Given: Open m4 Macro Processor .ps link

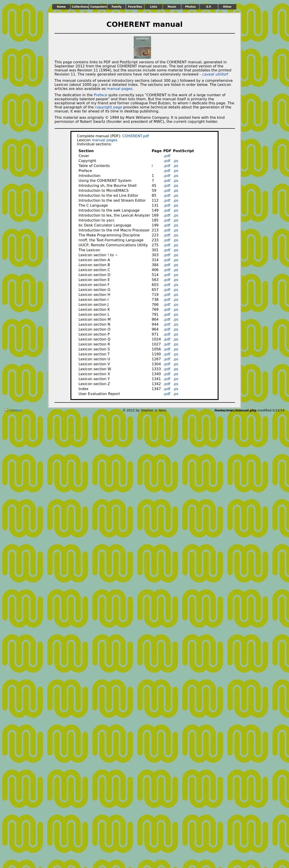Looking at the screenshot, I should (176, 230).
